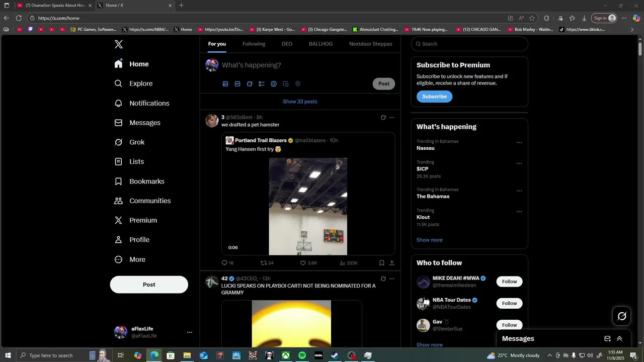The width and height of the screenshot is (644, 362).
Task: Open Notifications in the sidebar
Action: [x=141, y=103]
